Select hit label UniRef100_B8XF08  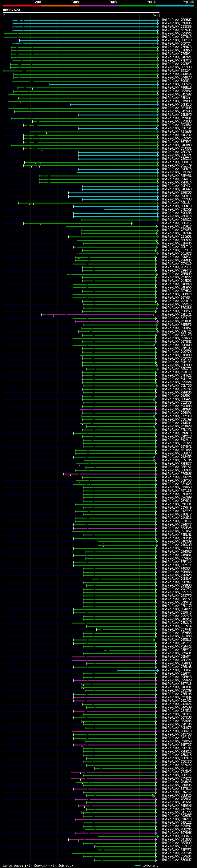coord(177,528)
